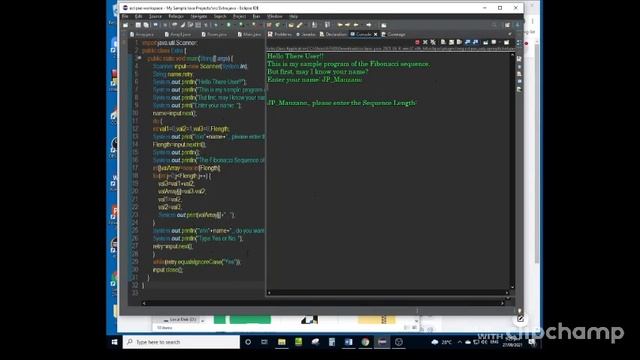
Task: Click the Eclipse taskbar icon
Action: point(382,342)
